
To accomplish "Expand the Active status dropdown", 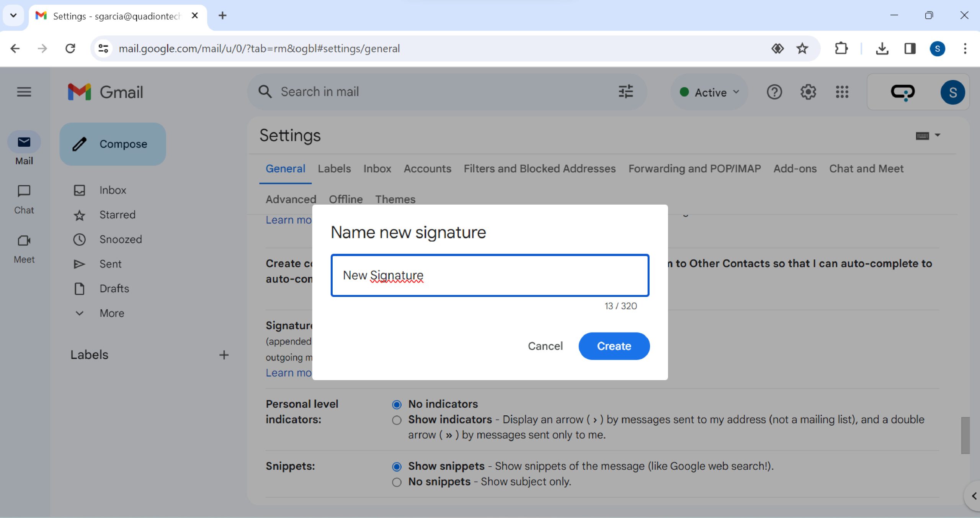I will coord(709,92).
